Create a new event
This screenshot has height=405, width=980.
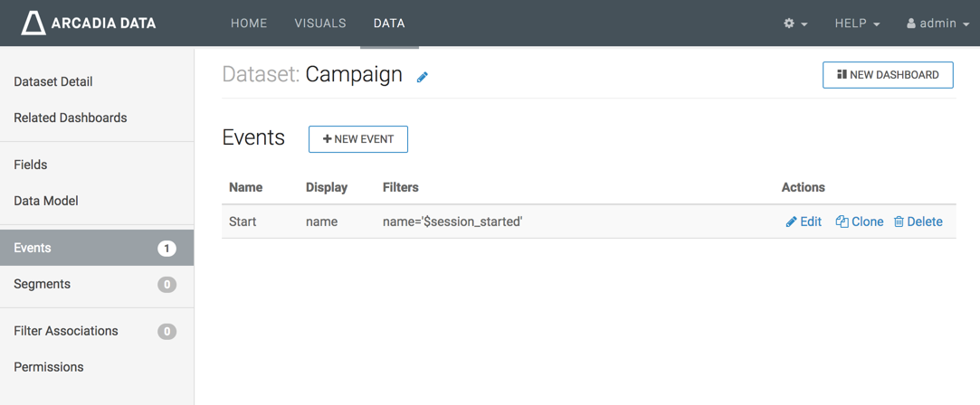358,139
